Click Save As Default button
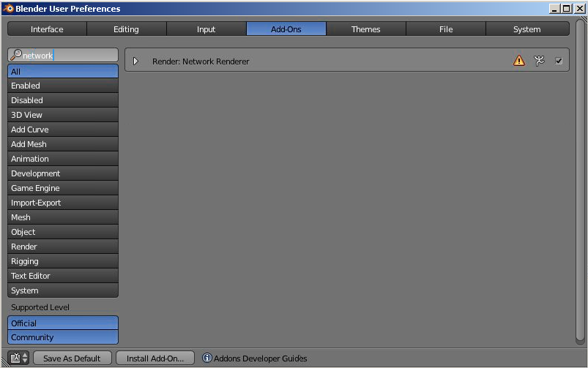This screenshot has width=588, height=368. tap(72, 358)
